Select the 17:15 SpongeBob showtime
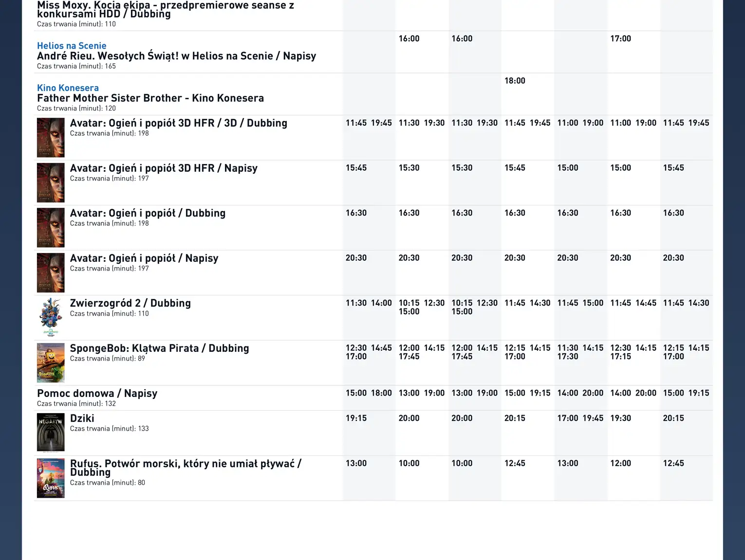This screenshot has height=560, width=745. pyautogui.click(x=620, y=357)
